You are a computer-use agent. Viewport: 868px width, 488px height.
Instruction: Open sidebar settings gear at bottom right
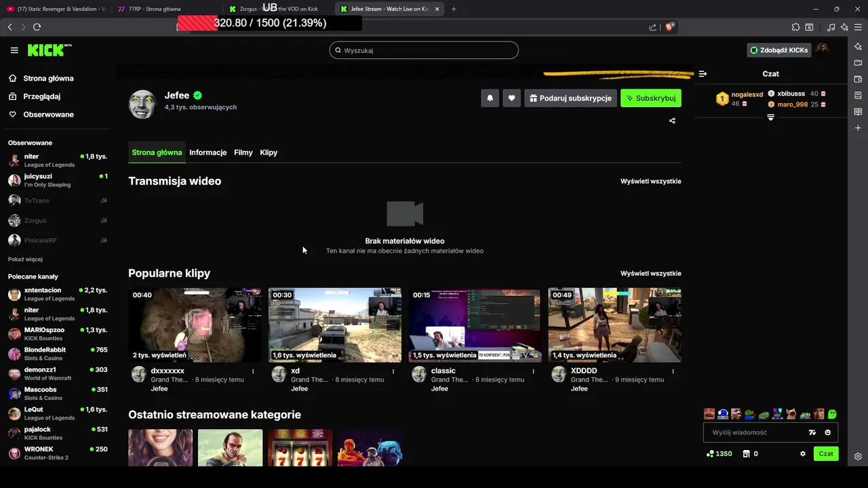[858, 456]
